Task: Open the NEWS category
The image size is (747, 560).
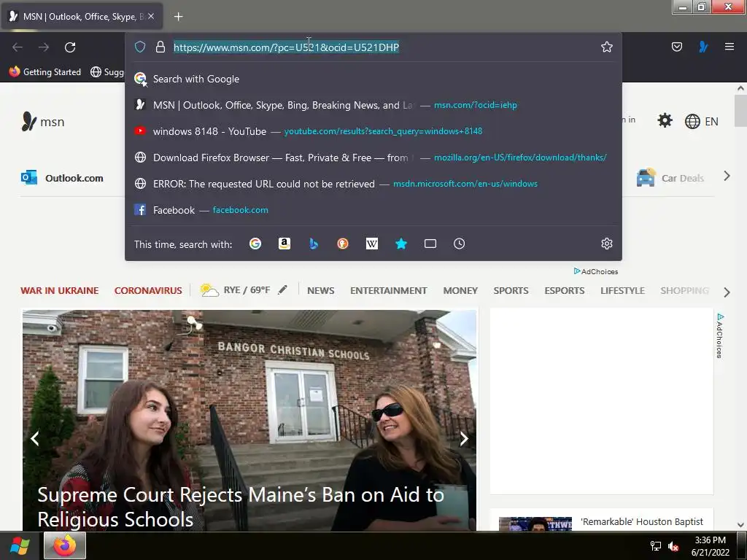Action: 321,290
